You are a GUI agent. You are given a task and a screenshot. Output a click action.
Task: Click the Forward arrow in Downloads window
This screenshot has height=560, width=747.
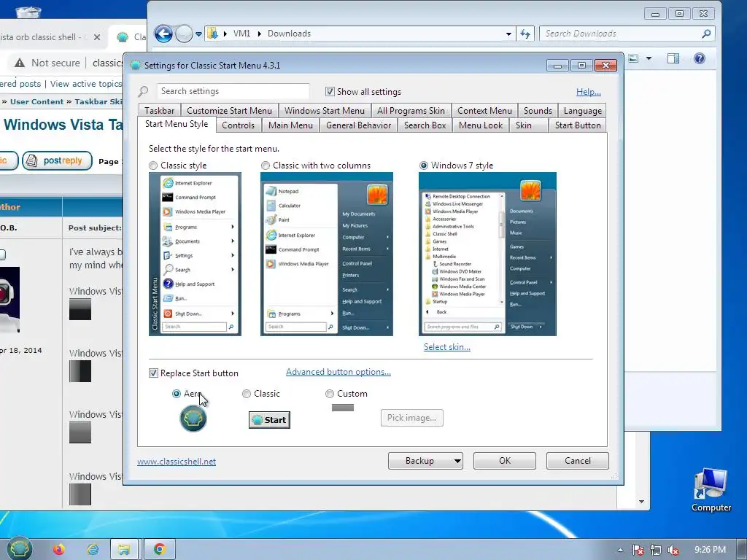pyautogui.click(x=183, y=34)
